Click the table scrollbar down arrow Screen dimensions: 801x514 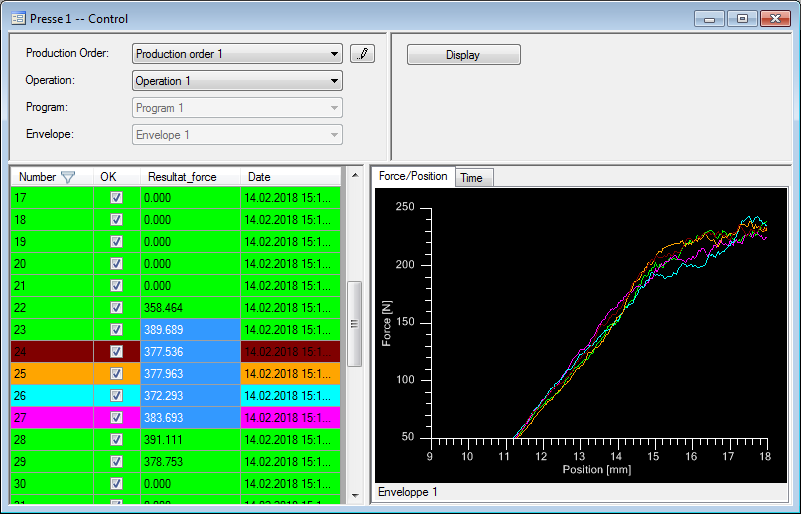coord(355,496)
